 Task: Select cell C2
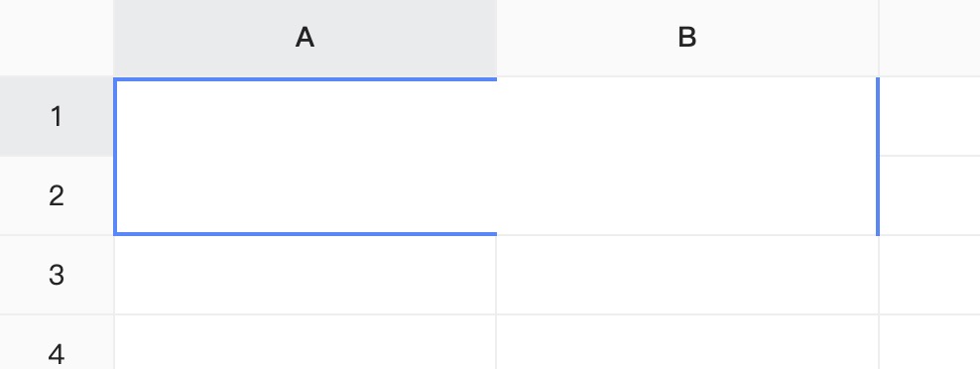930,195
